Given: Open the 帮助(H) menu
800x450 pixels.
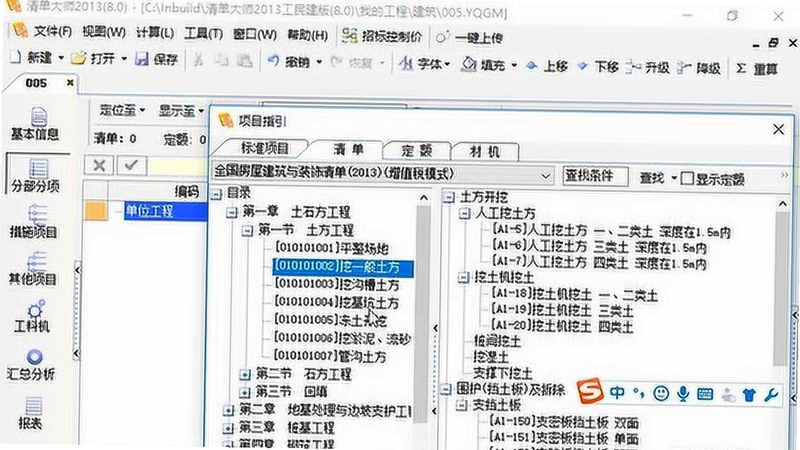Looking at the screenshot, I should tap(307, 35).
